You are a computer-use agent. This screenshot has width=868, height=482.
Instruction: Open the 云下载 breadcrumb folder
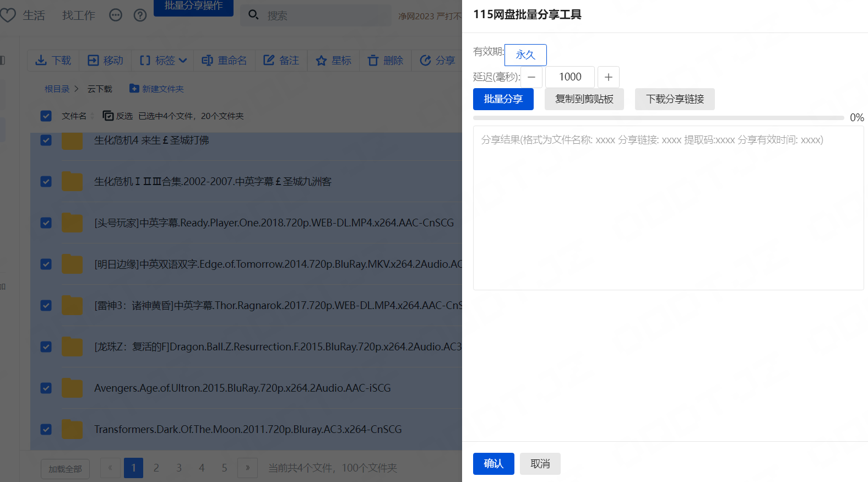tap(100, 89)
